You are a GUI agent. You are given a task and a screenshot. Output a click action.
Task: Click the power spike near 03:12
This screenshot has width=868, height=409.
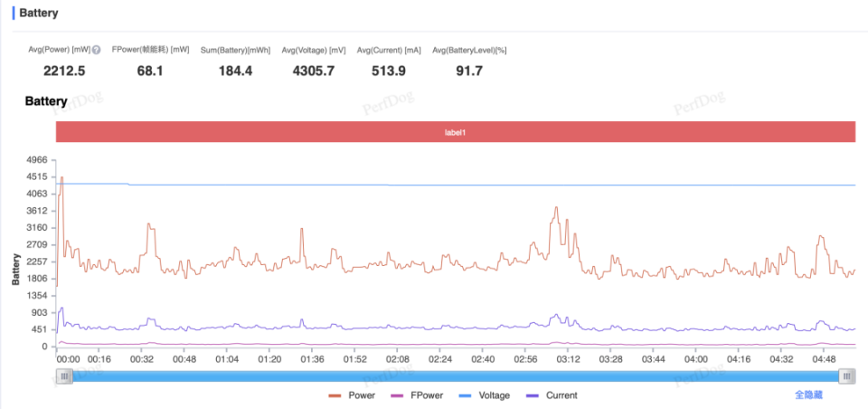(x=556, y=208)
